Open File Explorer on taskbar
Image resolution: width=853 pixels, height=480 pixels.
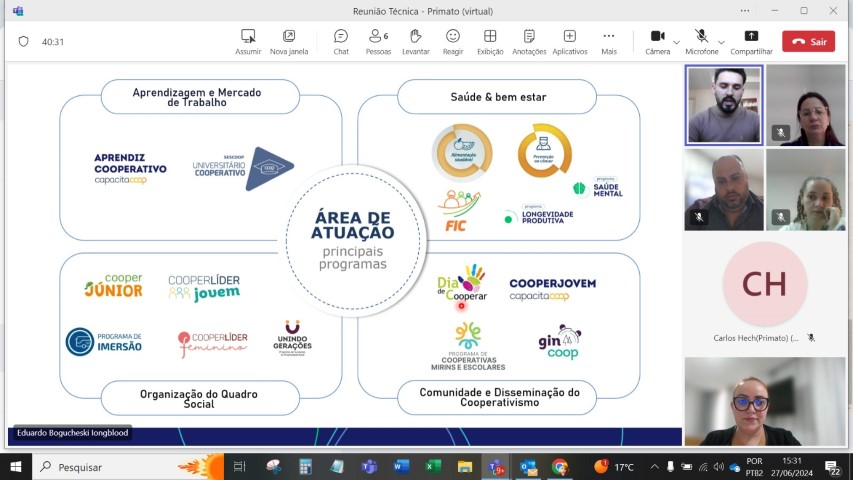pyautogui.click(x=465, y=467)
